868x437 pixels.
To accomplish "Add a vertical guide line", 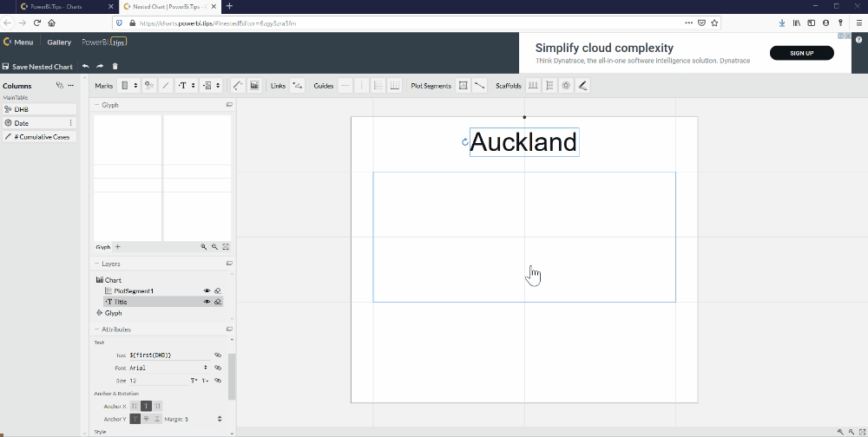I will click(x=361, y=85).
